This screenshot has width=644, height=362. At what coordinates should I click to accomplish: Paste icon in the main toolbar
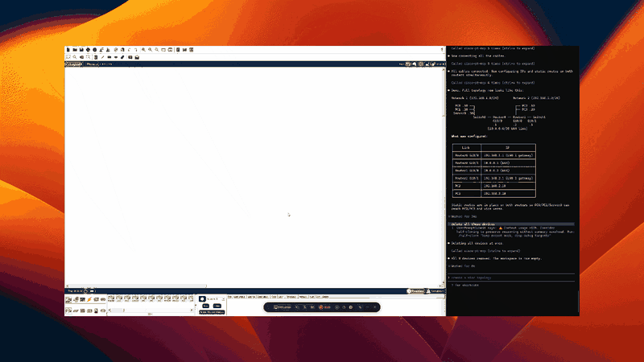point(122,50)
